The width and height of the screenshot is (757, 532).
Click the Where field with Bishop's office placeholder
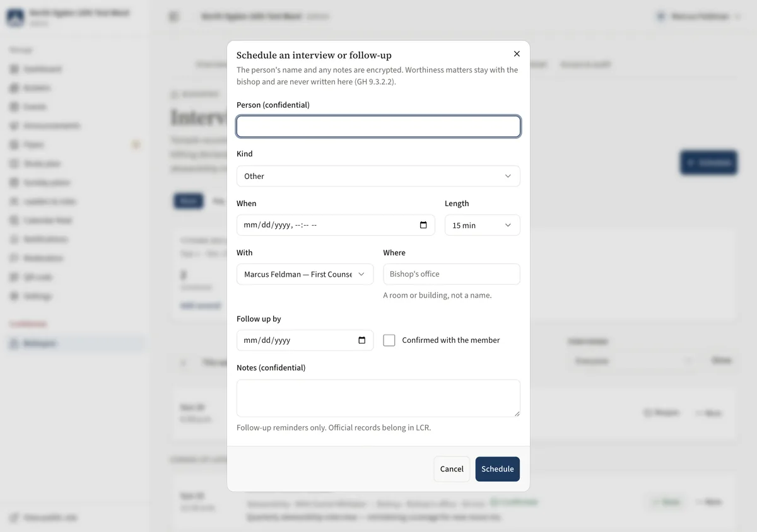pyautogui.click(x=452, y=274)
